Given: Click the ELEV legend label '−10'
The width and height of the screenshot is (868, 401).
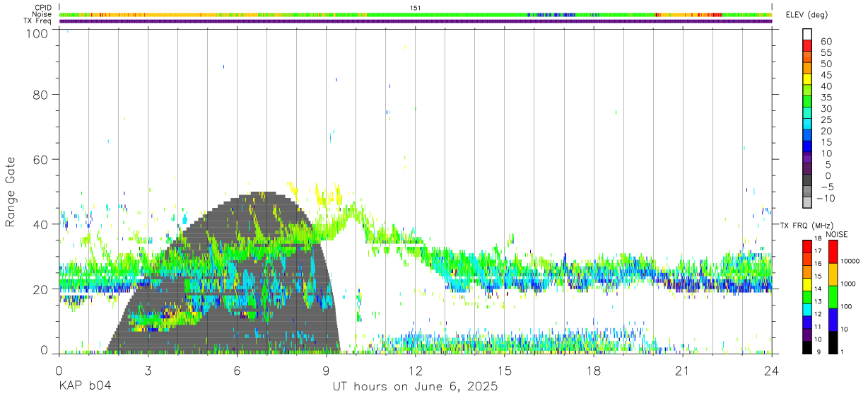Looking at the screenshot, I should pos(827,198).
